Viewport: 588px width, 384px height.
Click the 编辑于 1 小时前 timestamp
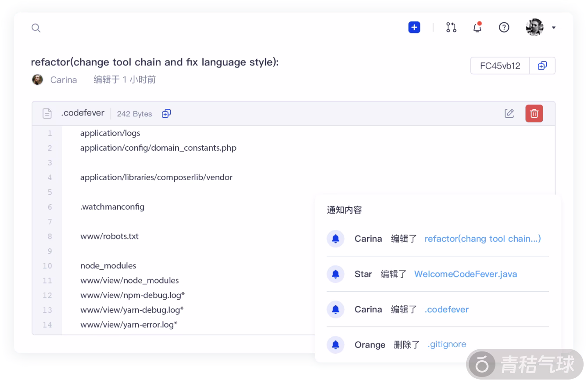pyautogui.click(x=125, y=80)
